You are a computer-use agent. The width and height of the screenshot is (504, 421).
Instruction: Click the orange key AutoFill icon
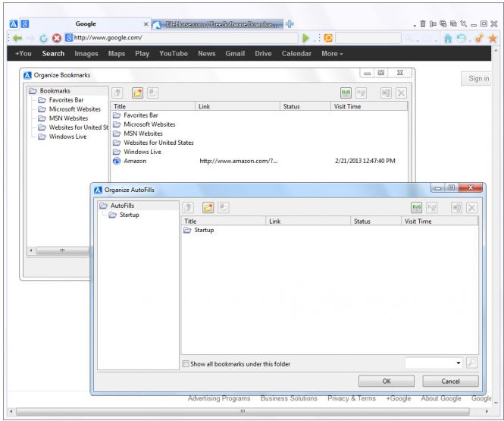(479, 39)
